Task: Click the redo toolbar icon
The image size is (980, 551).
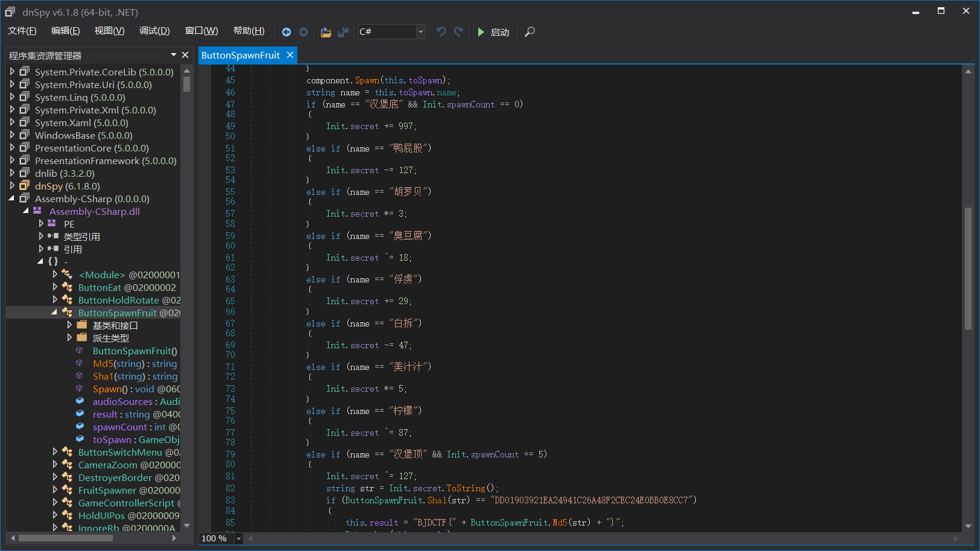Action: coord(458,32)
